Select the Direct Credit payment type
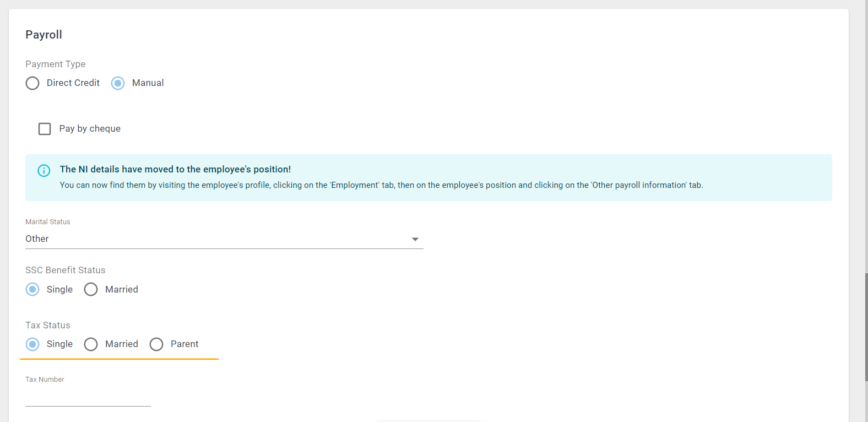The image size is (868, 422). [x=32, y=83]
